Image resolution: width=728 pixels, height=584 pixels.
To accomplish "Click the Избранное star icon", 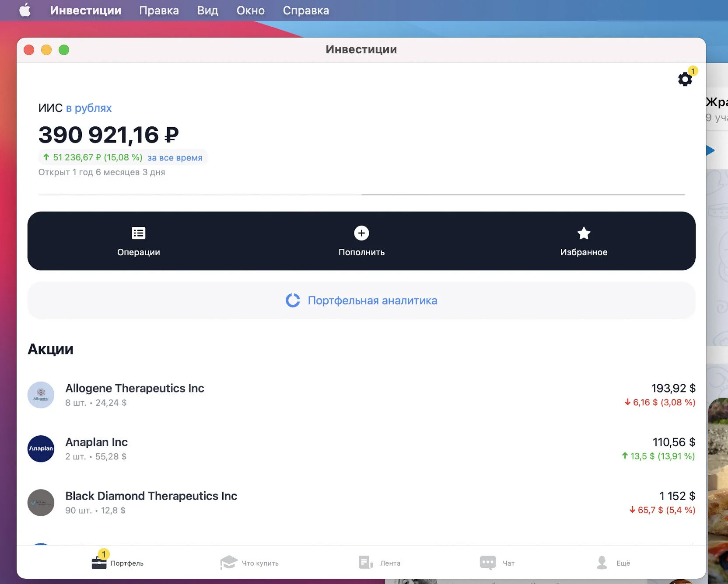I will (584, 233).
